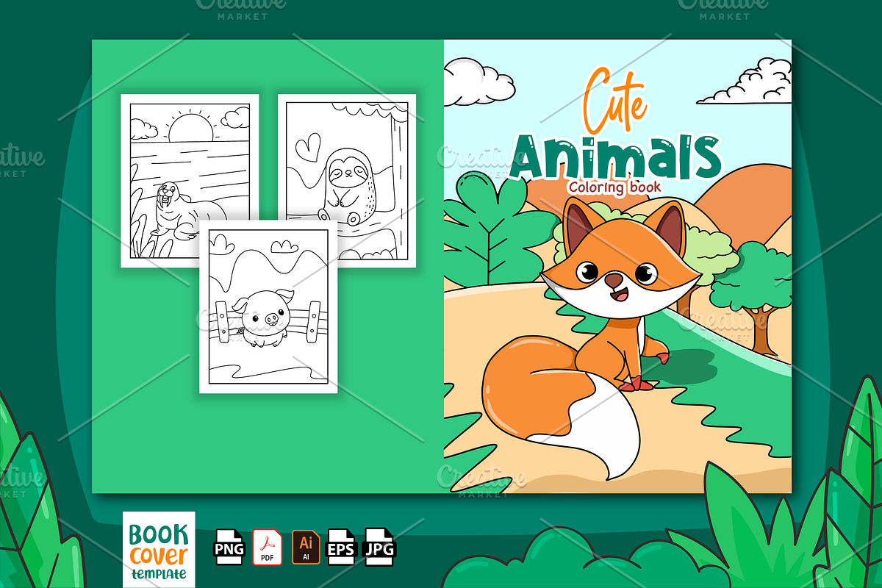
Task: Click the "Animals" title text
Action: 614,157
